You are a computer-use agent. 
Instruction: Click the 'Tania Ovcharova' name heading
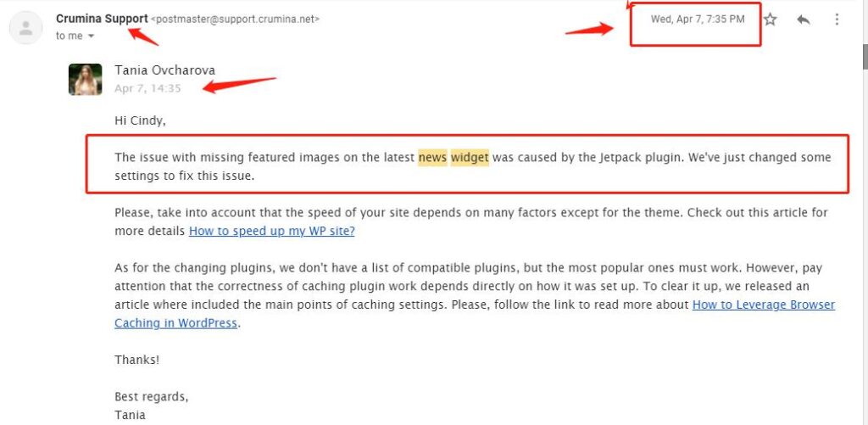click(x=165, y=70)
